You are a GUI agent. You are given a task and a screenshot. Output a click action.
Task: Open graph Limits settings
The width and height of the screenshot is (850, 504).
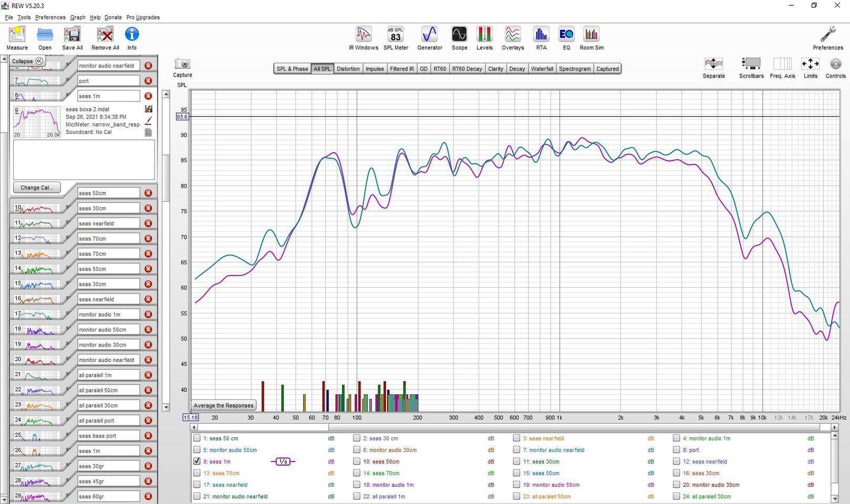tap(810, 68)
